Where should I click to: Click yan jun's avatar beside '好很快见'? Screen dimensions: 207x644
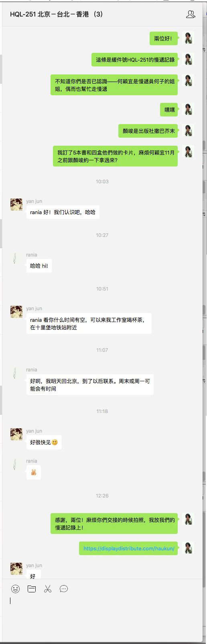click(x=16, y=434)
